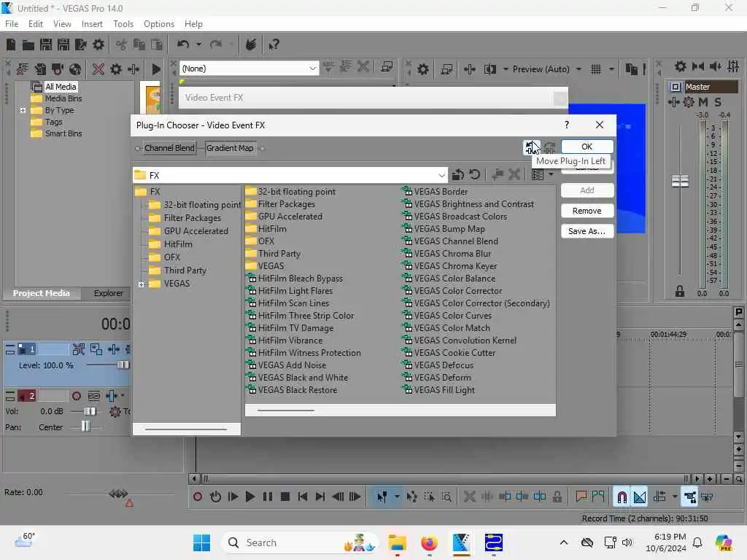The height and width of the screenshot is (560, 747).
Task: Click Start Preview play icon in Project Media
Action: pyautogui.click(x=156, y=69)
